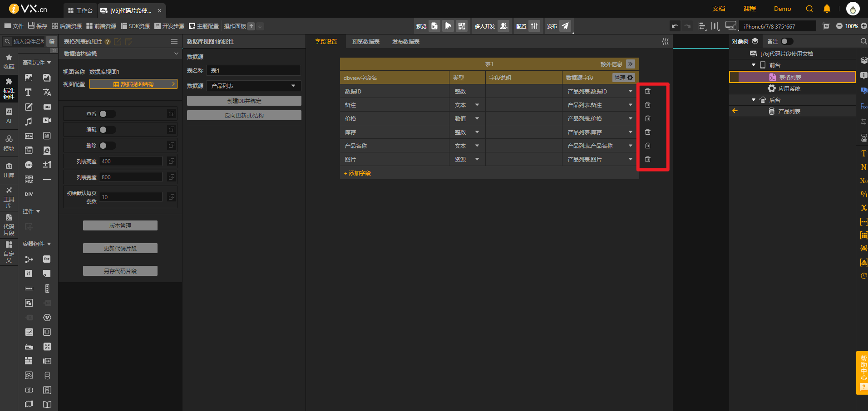Open 多人开发 collaboration icon
The height and width of the screenshot is (411, 868).
coord(503,26)
